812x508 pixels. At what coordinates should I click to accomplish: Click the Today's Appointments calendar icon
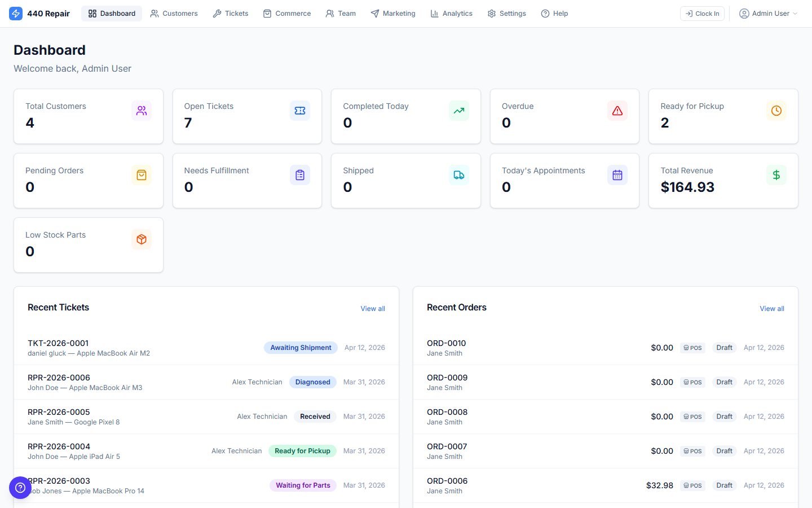[617, 175]
